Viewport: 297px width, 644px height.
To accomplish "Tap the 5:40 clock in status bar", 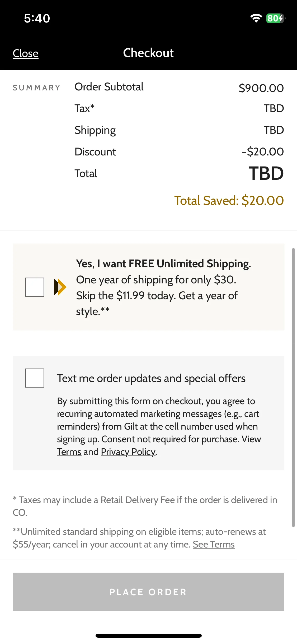I will [37, 18].
